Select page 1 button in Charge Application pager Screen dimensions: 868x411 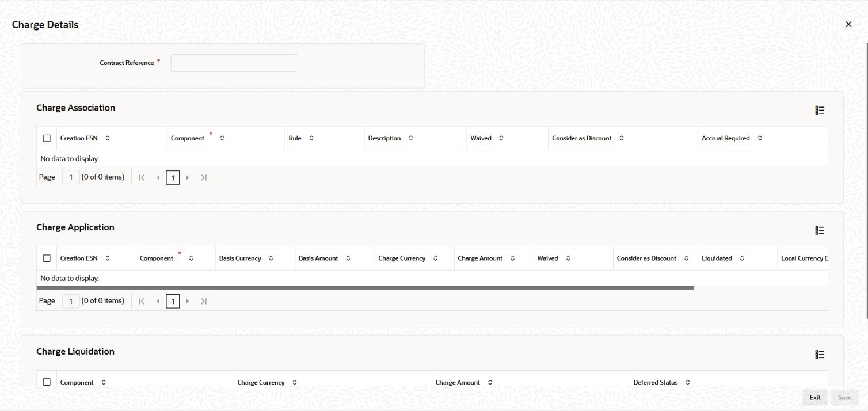pos(173,301)
